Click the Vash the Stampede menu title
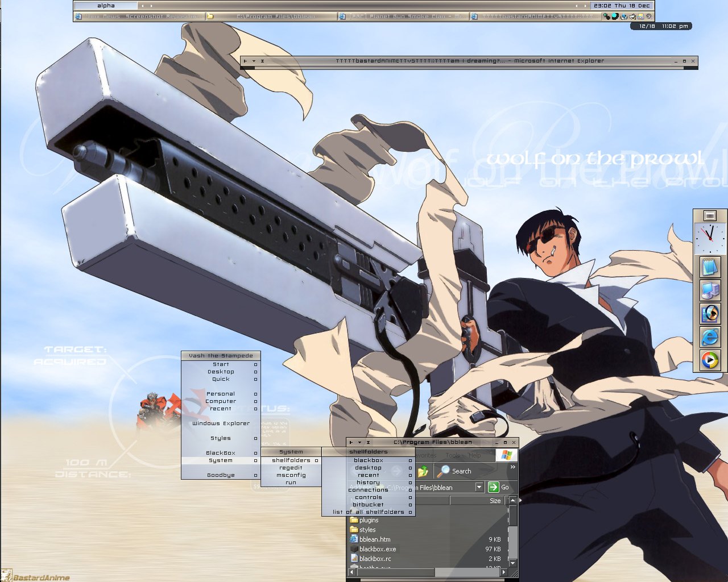The image size is (728, 582). 221,356
